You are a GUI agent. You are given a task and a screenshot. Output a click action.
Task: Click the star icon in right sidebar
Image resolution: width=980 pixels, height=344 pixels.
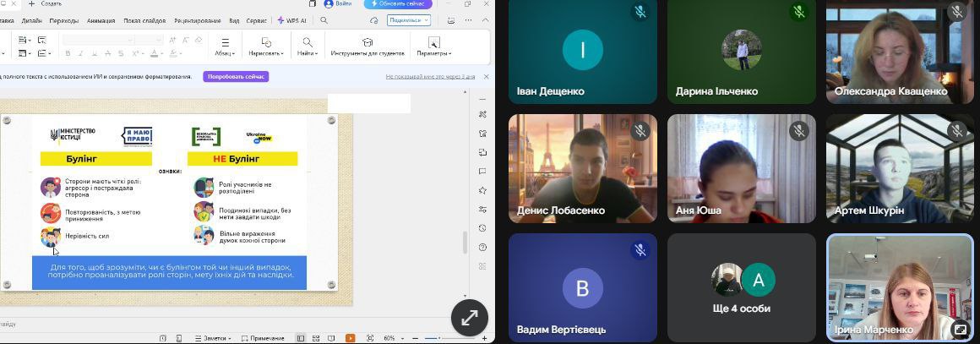pos(482,190)
